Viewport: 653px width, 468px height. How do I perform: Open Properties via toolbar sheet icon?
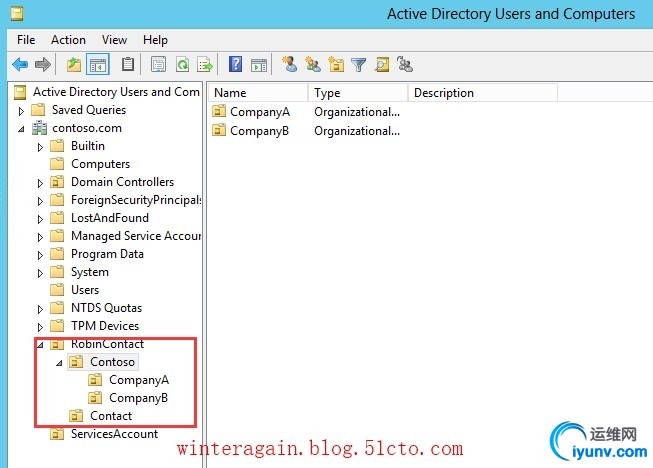pos(158,65)
